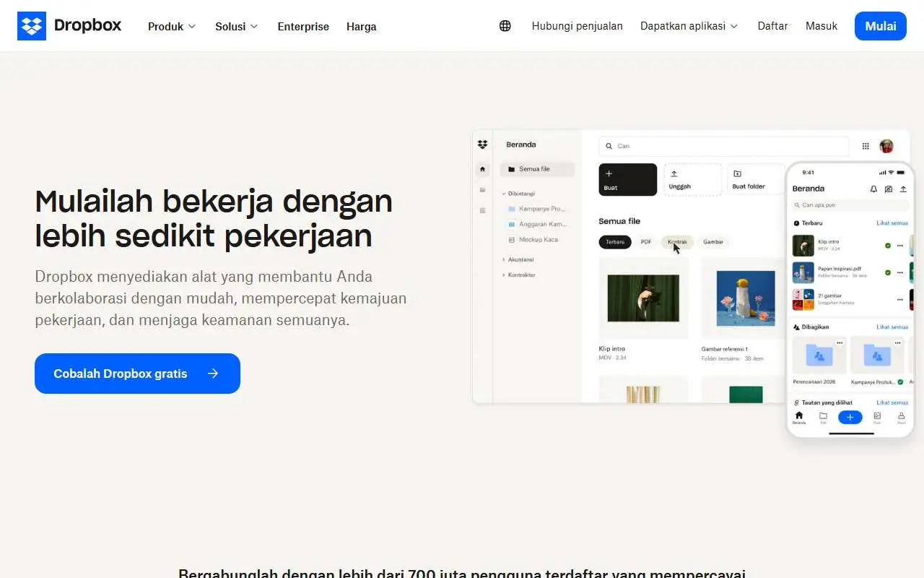
Task: Open options dots on Perencanaan 2026 folder
Action: [x=840, y=342]
